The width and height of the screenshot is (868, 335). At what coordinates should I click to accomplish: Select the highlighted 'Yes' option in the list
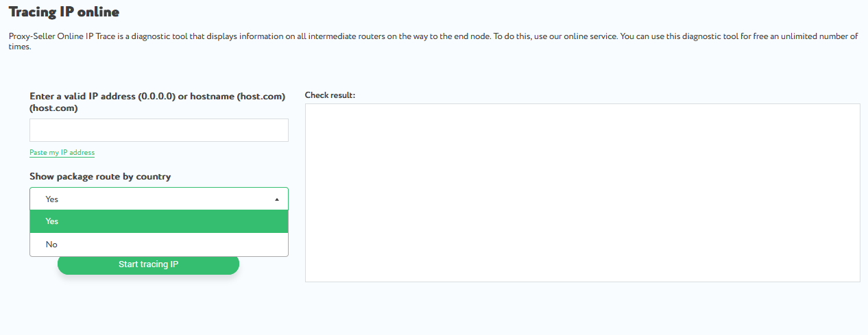pos(159,221)
